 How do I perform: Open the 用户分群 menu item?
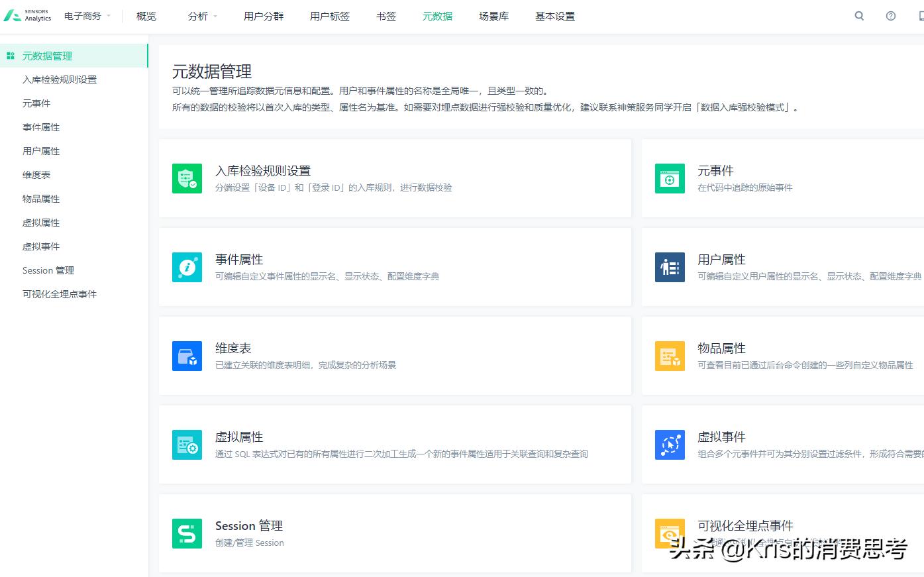263,15
